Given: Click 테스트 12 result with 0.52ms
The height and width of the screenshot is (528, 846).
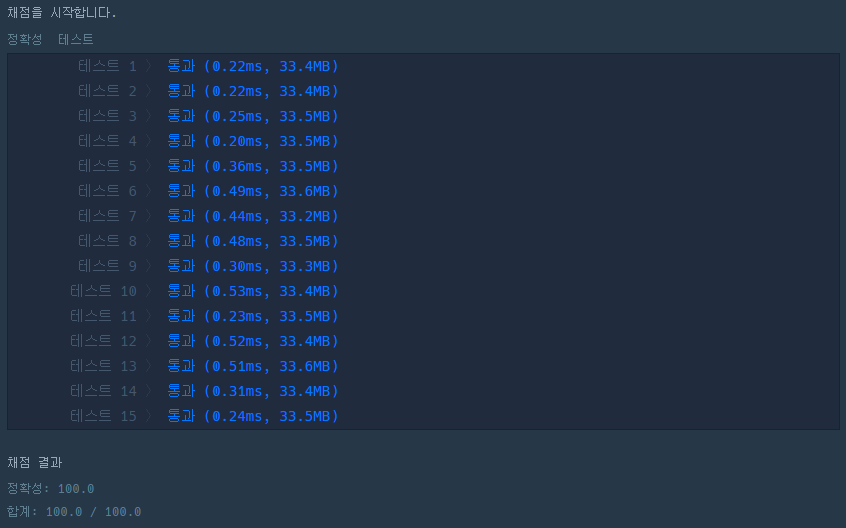Looking at the screenshot, I should [253, 341].
